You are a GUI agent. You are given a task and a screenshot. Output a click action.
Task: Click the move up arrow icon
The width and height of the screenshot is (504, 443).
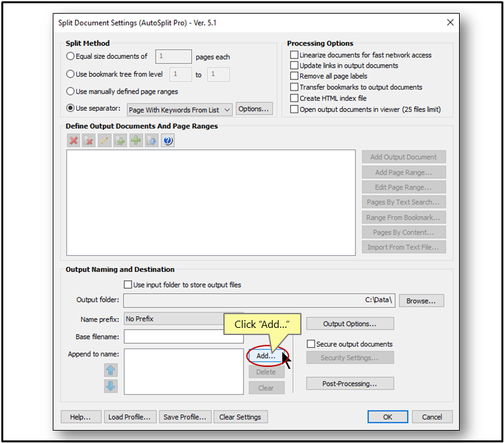[111, 370]
